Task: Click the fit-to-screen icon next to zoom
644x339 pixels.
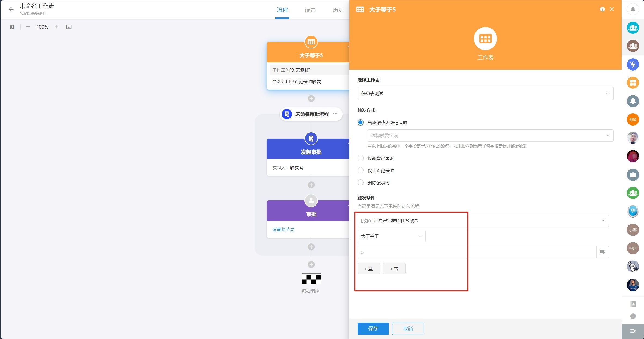Action: 69,27
